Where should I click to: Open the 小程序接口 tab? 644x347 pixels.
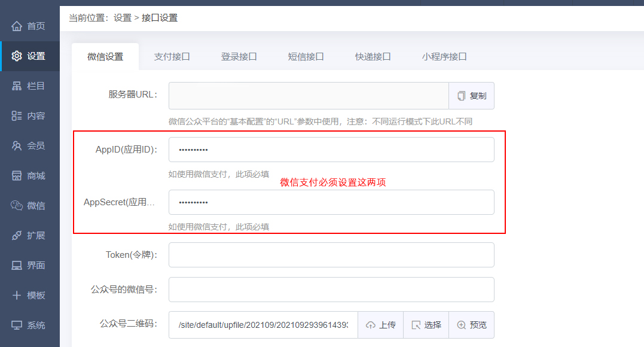pyautogui.click(x=444, y=57)
